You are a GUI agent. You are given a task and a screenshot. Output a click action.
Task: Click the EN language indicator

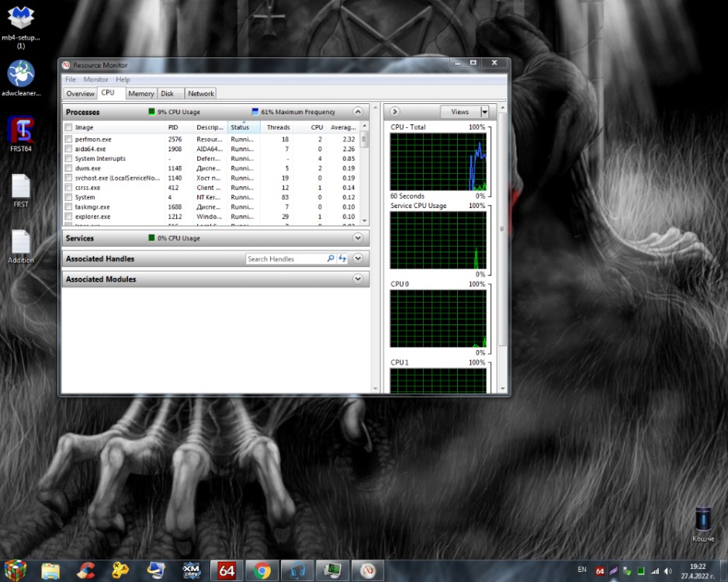(x=582, y=570)
